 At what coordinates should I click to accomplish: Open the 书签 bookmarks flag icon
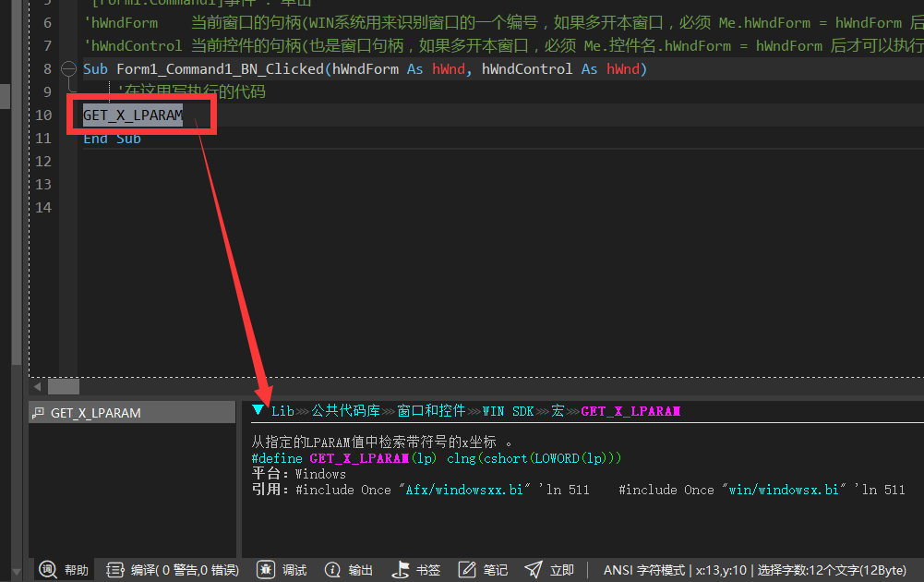tap(400, 569)
